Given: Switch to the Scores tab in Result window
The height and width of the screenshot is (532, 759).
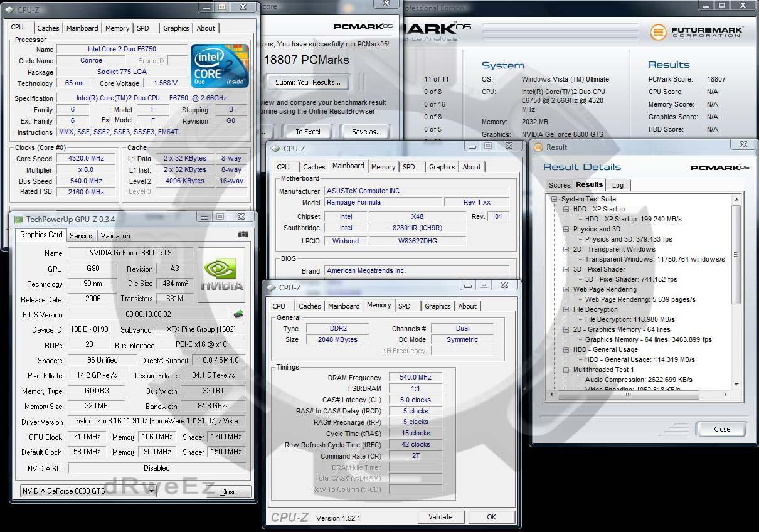Looking at the screenshot, I should coord(560,185).
